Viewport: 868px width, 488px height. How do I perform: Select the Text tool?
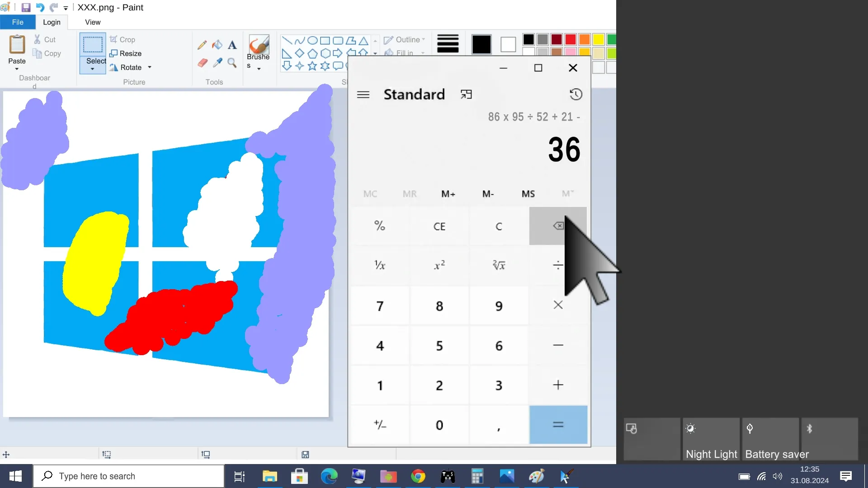(232, 45)
